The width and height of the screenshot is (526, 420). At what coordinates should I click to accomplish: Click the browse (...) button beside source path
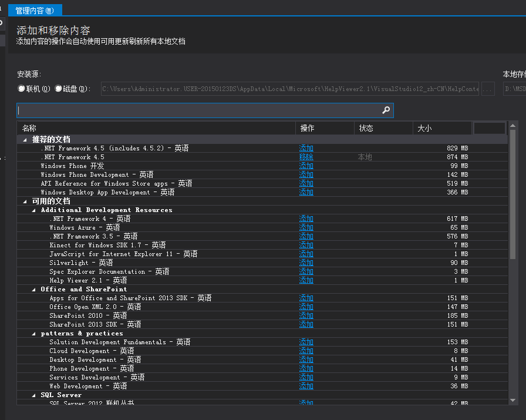488,89
